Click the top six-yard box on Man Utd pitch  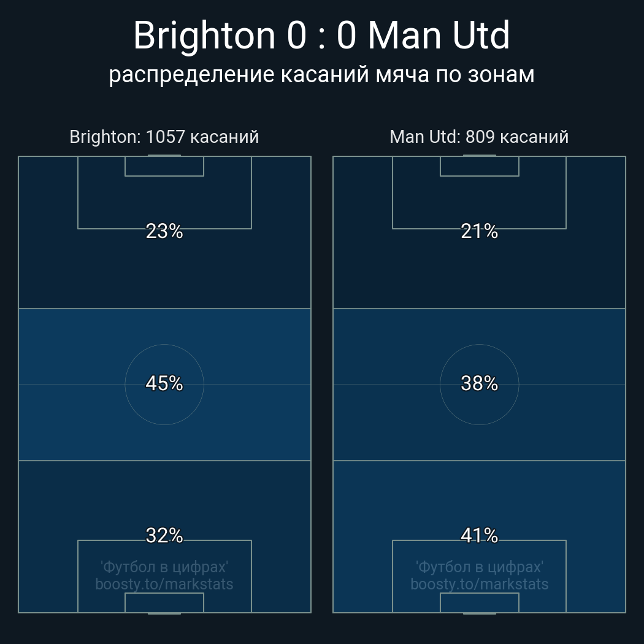click(x=479, y=166)
